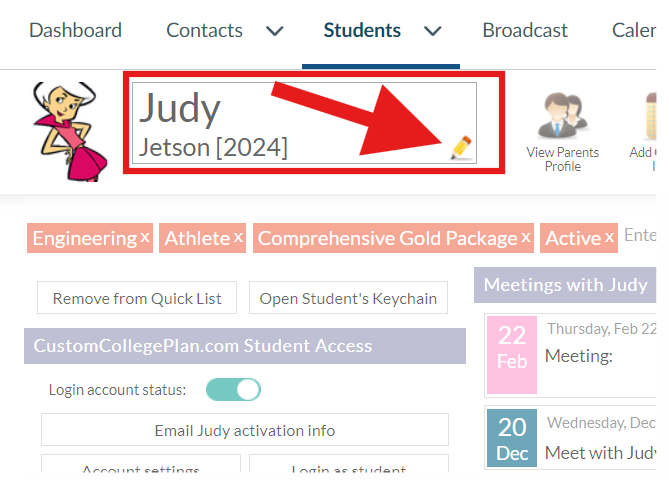Click the pencil edit icon beside Judy's name
The height and width of the screenshot is (482, 669).
click(x=462, y=148)
